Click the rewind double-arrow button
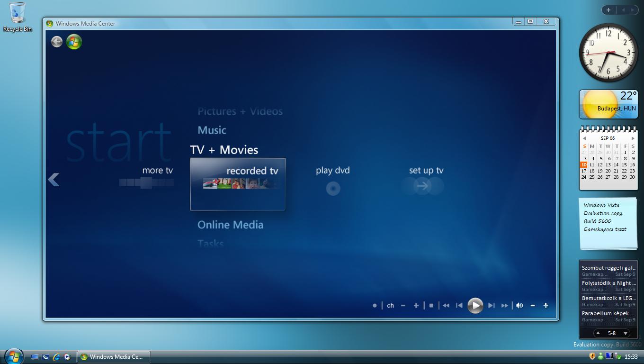 pyautogui.click(x=446, y=306)
